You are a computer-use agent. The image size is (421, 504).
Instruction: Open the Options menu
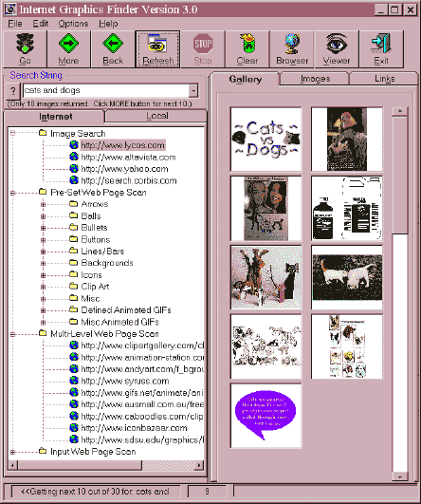(x=73, y=24)
